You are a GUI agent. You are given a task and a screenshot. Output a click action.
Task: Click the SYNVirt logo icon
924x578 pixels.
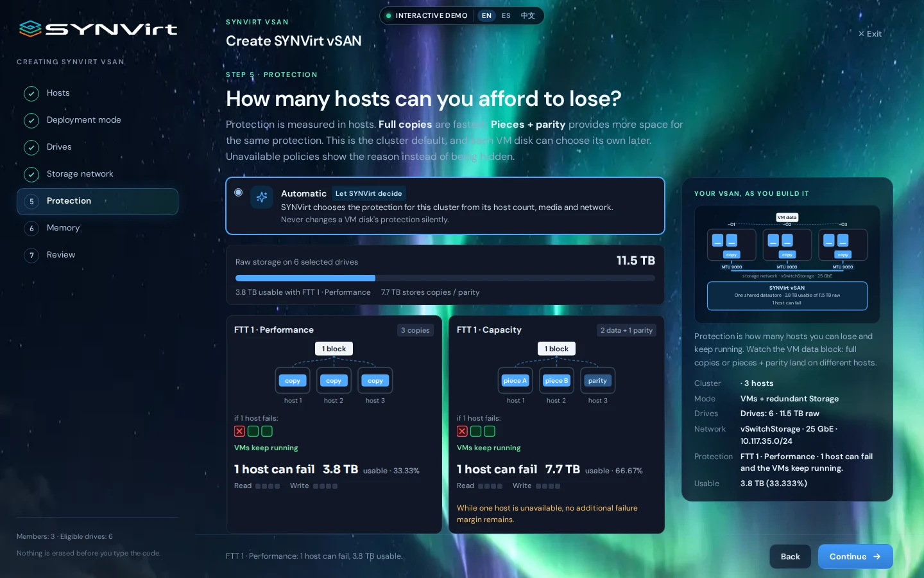pos(30,29)
